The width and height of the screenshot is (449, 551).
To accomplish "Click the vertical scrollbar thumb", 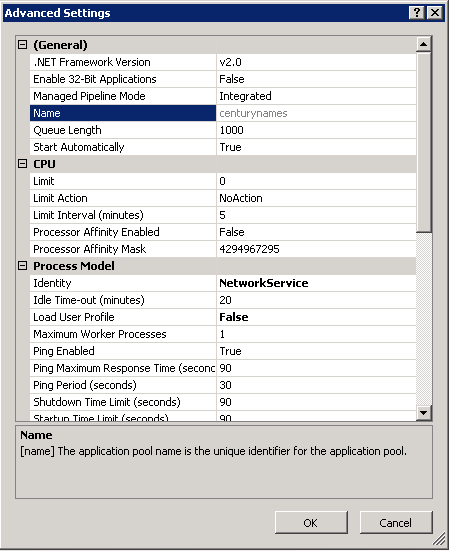I will (x=424, y=142).
